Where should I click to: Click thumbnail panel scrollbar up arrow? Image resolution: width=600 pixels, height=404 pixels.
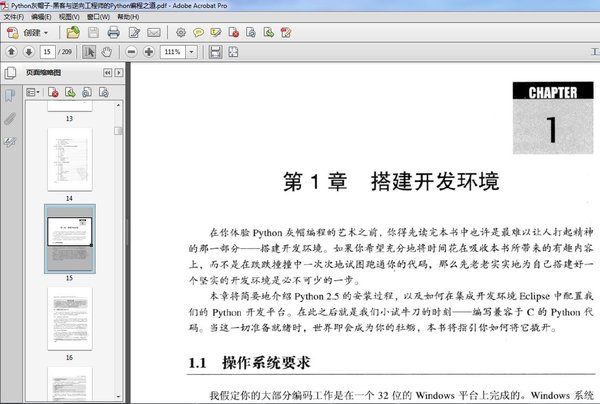pos(118,105)
